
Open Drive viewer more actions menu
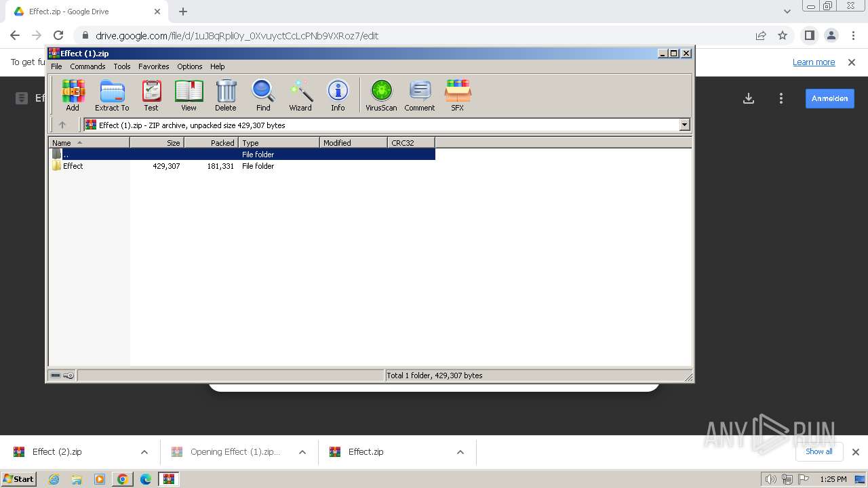point(781,98)
